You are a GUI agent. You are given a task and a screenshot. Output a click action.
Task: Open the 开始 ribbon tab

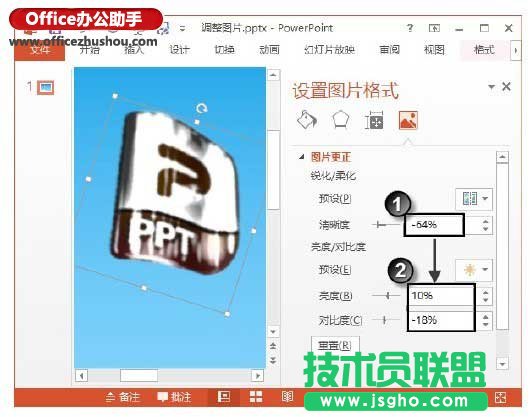[90, 50]
